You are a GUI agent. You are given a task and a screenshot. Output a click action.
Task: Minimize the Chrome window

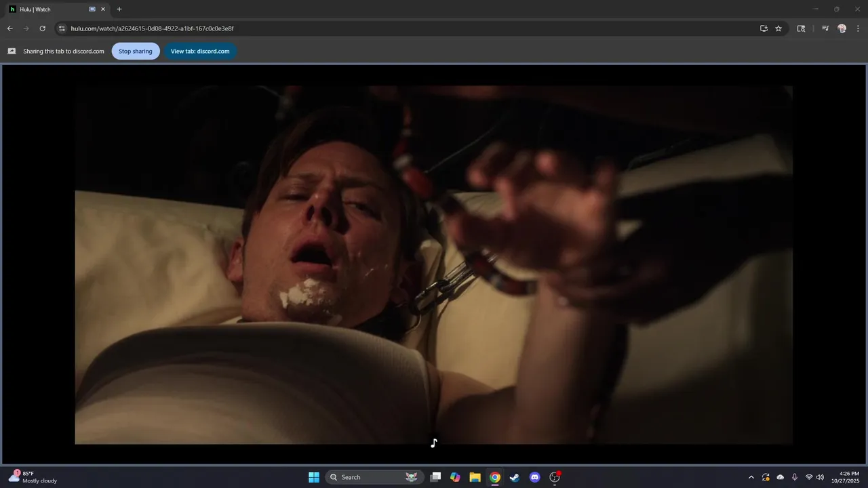[816, 9]
